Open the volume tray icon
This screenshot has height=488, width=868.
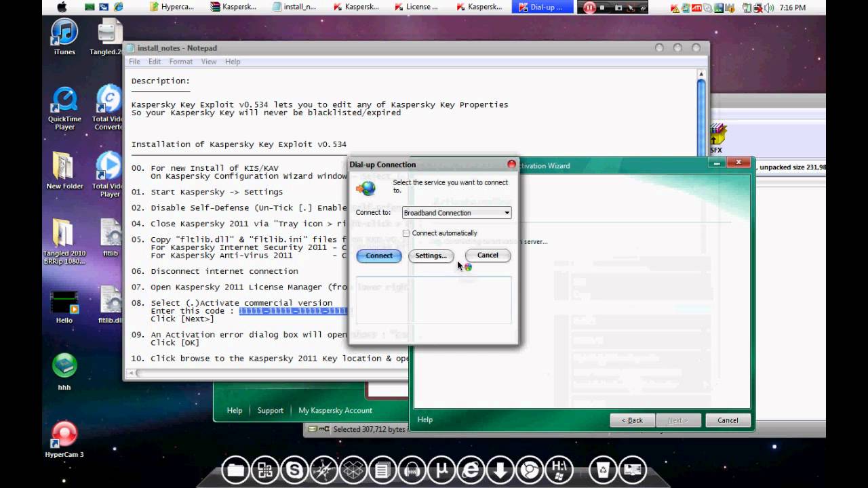tap(769, 7)
